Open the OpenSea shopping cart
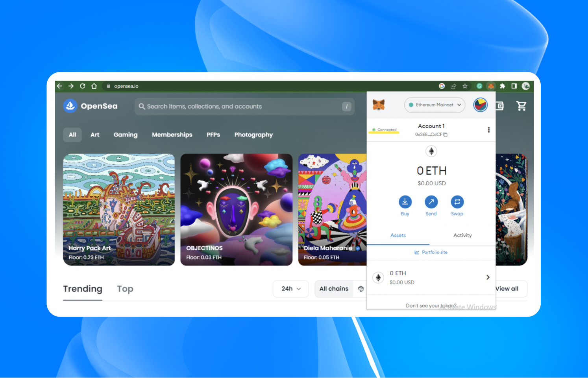 click(521, 106)
